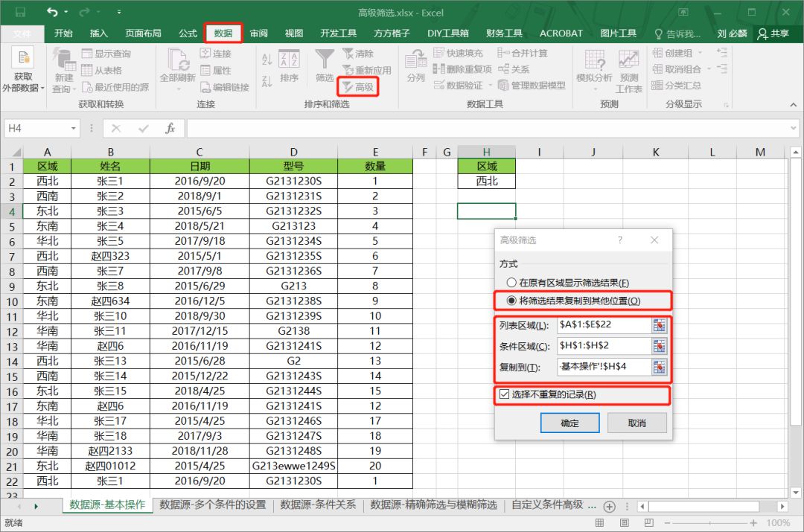Click Remove Duplicates icon
The image size is (804, 532).
pos(439,68)
